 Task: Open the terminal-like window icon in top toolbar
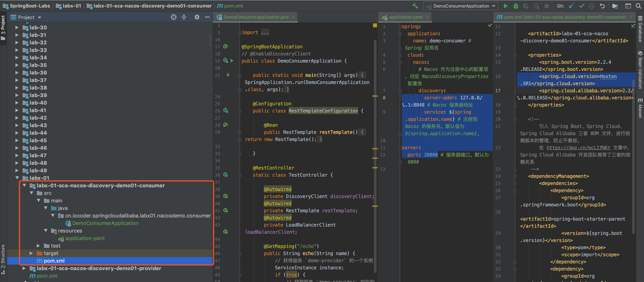point(628,6)
